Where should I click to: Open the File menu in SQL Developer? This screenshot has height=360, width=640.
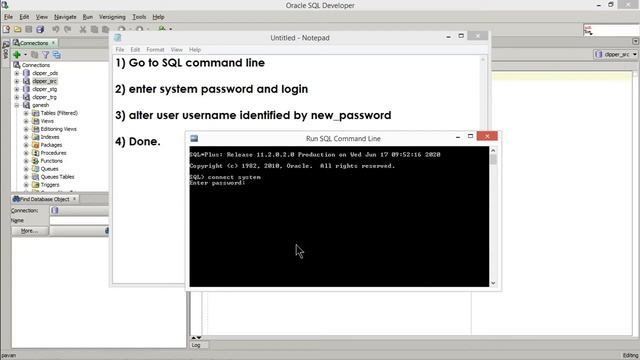(8, 17)
